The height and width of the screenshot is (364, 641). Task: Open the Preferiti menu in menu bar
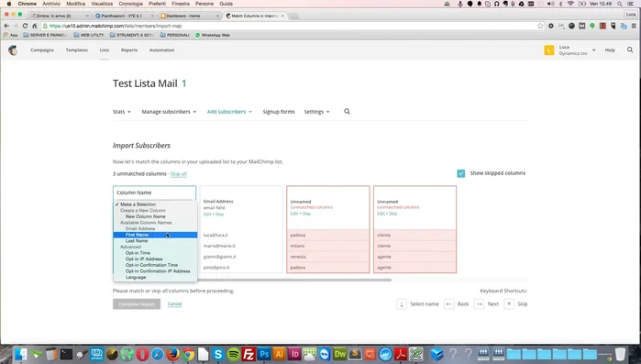(x=158, y=4)
